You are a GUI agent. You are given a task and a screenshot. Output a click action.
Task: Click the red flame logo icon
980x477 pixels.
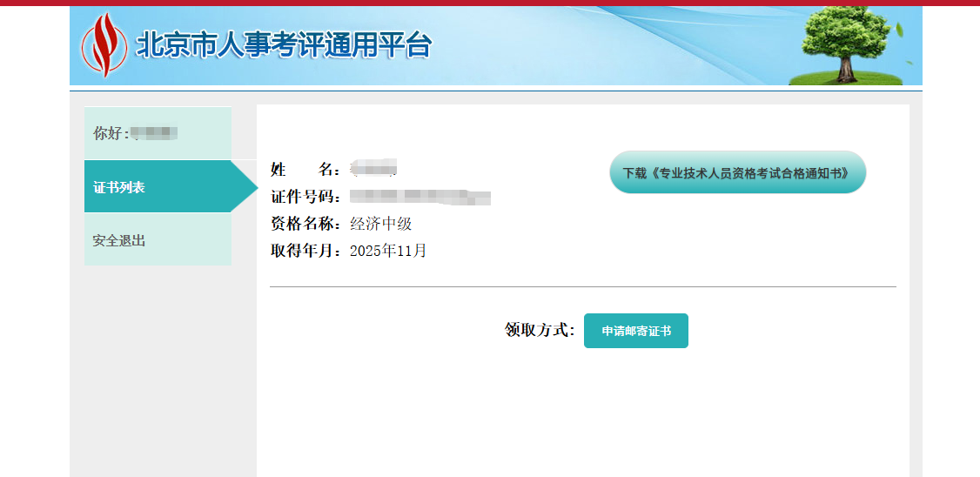pos(104,45)
